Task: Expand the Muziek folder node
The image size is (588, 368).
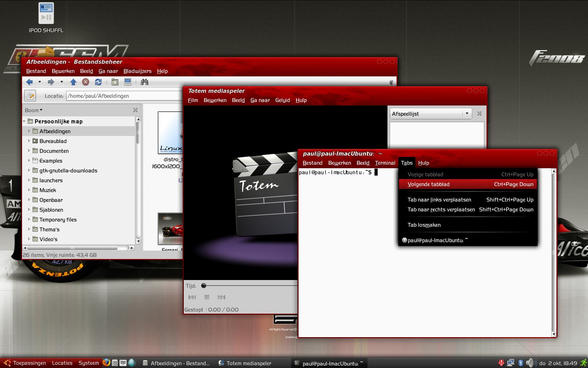Action: click(29, 190)
